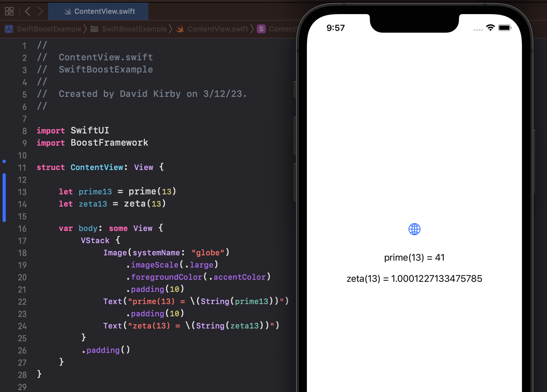This screenshot has height=392, width=547.
Task: Click the globe icon in simulator
Action: tap(414, 229)
